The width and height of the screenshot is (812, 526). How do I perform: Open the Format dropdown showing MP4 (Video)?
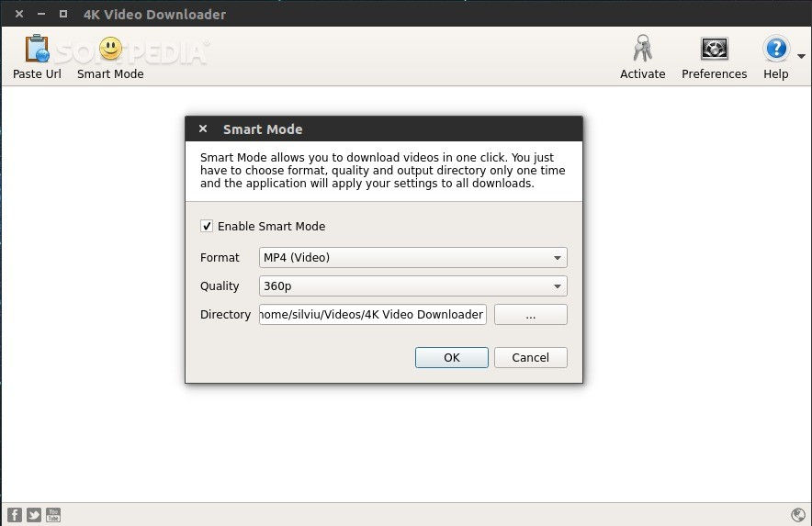click(x=412, y=257)
